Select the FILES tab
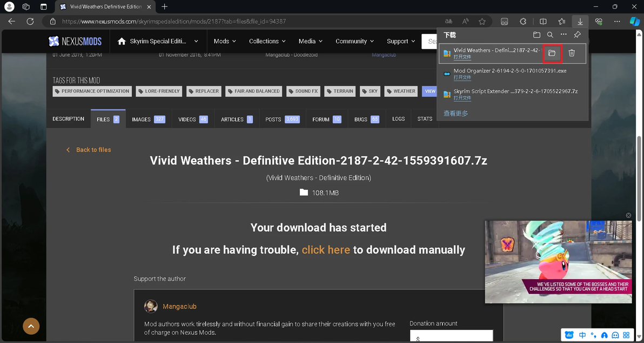644x343 pixels. (108, 119)
